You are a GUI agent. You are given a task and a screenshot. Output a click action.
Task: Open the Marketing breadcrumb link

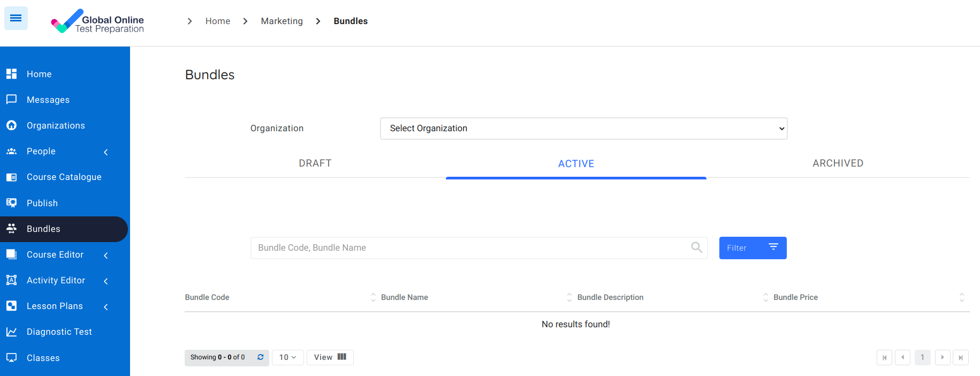point(282,21)
